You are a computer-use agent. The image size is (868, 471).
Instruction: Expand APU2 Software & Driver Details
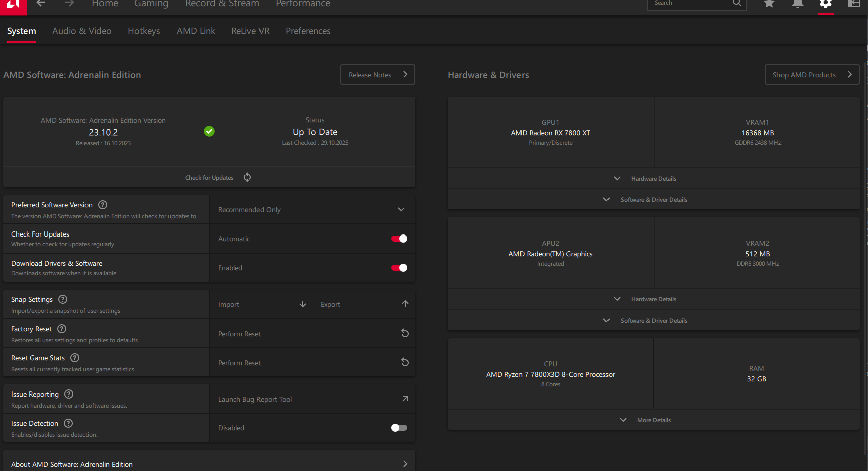coord(653,321)
